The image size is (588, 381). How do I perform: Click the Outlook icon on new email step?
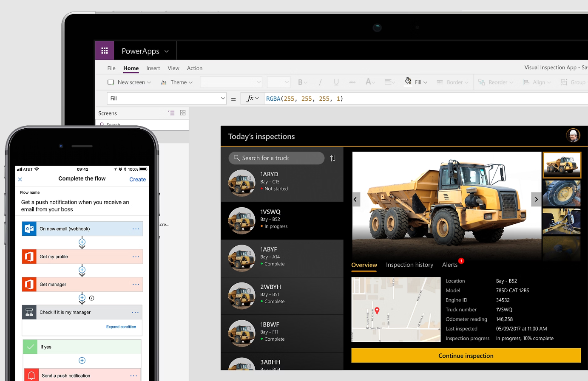(29, 229)
